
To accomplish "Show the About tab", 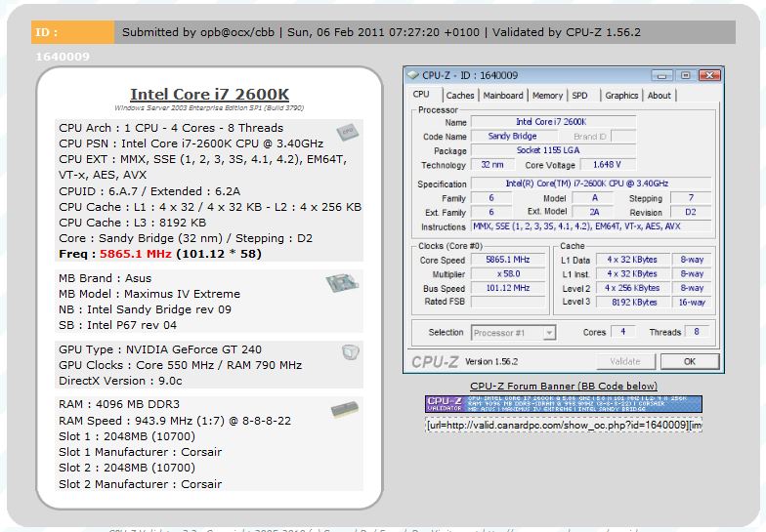I will pyautogui.click(x=659, y=96).
